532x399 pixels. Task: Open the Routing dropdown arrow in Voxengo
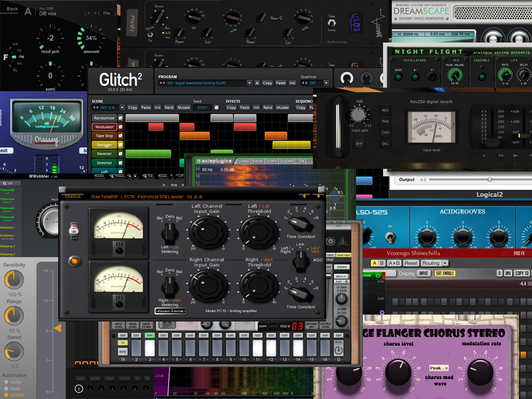coord(445,263)
